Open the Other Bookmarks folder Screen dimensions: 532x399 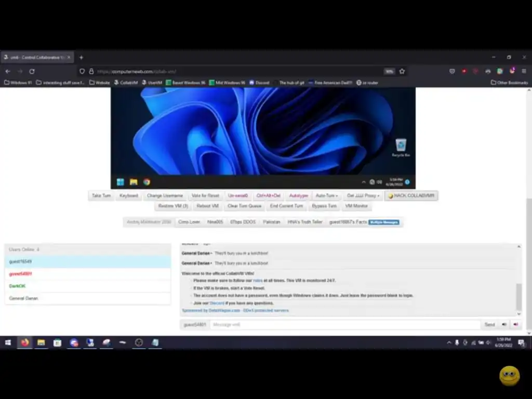509,83
